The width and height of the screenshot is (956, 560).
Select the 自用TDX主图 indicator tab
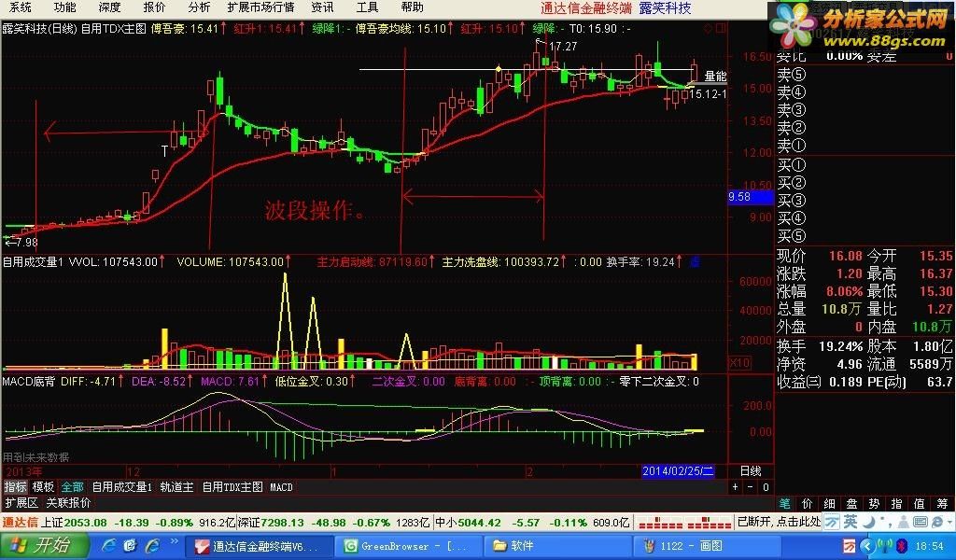point(232,487)
